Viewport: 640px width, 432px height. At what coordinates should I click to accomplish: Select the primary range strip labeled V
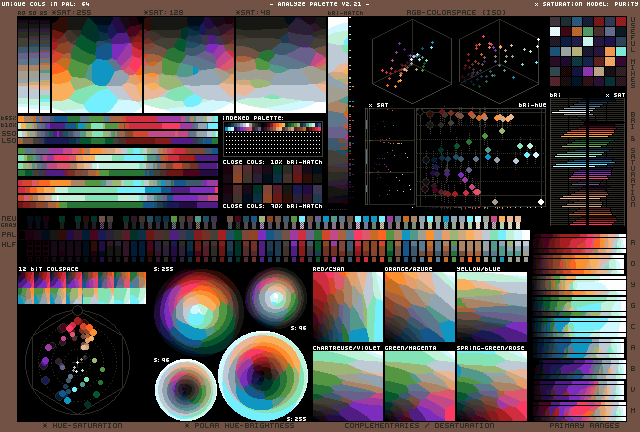pyautogui.click(x=580, y=390)
